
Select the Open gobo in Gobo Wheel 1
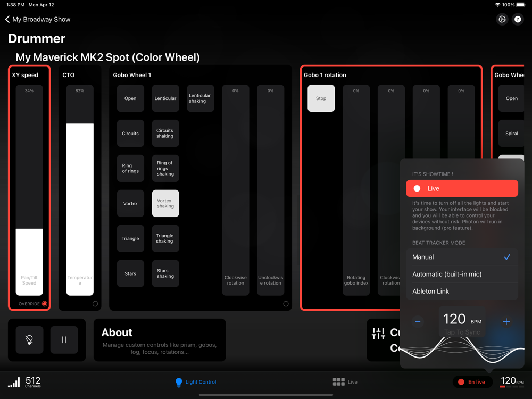coord(130,98)
